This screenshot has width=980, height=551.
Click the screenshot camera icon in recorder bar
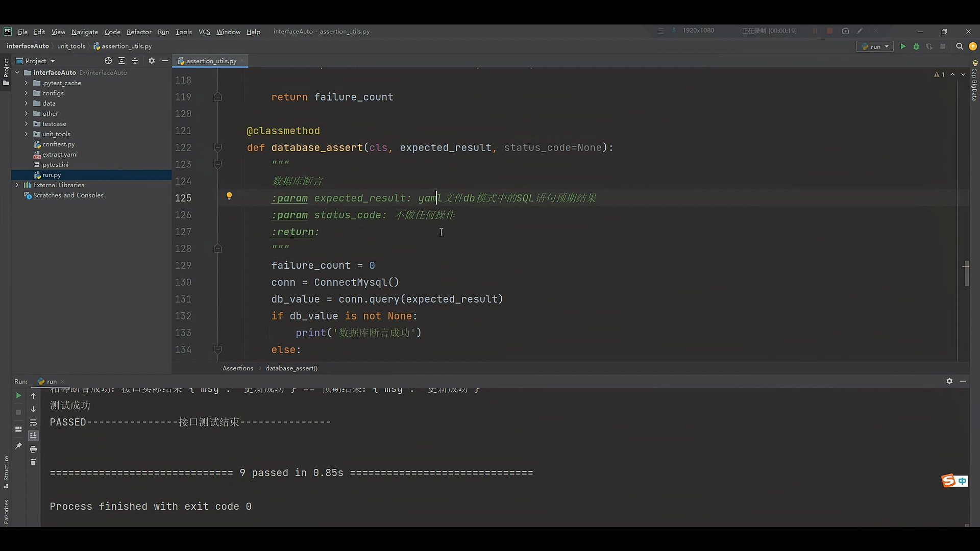(846, 31)
